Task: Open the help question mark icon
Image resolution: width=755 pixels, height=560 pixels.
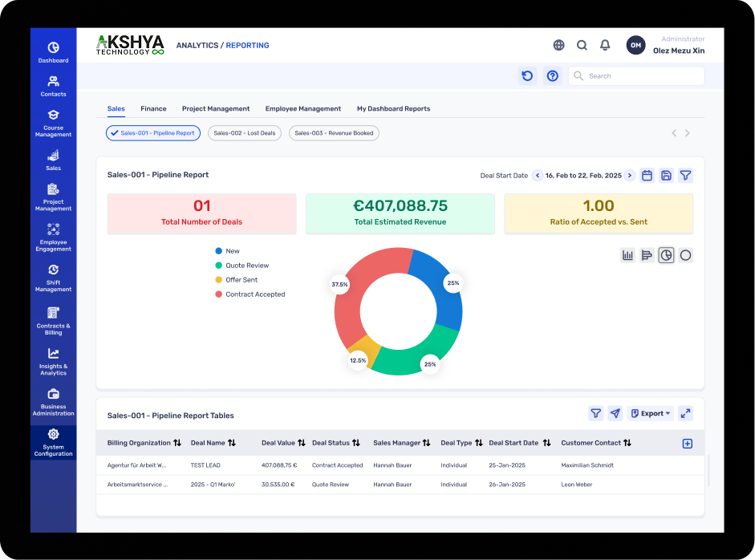Action: point(553,76)
